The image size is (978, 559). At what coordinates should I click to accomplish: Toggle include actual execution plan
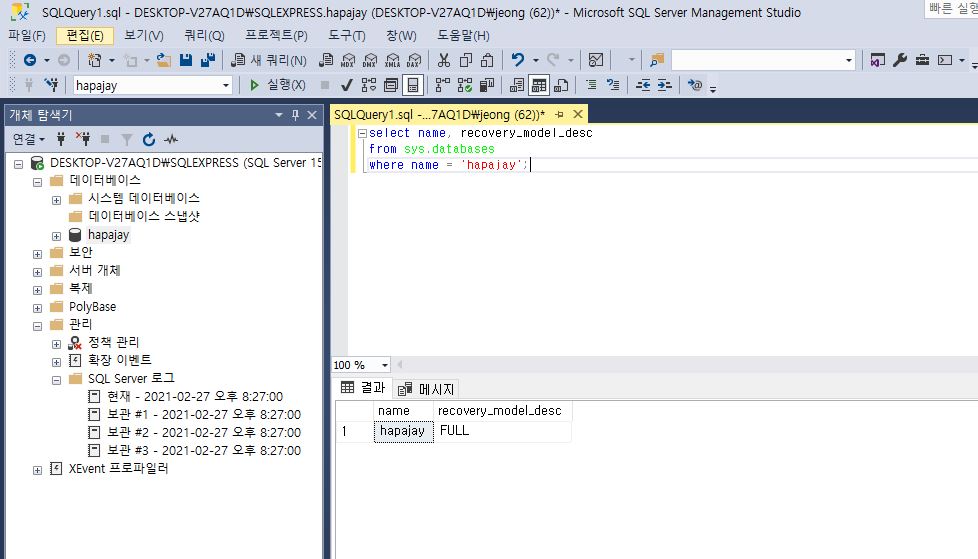pyautogui.click(x=442, y=85)
